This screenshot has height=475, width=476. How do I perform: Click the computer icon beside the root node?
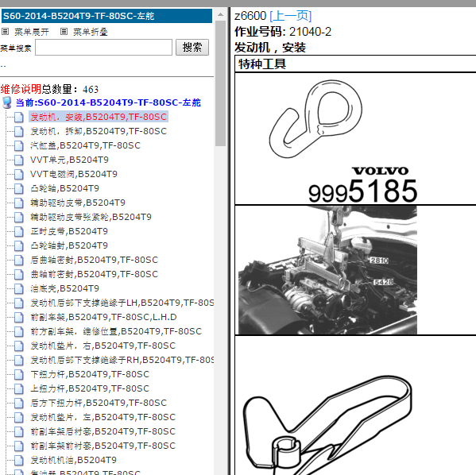(6, 102)
